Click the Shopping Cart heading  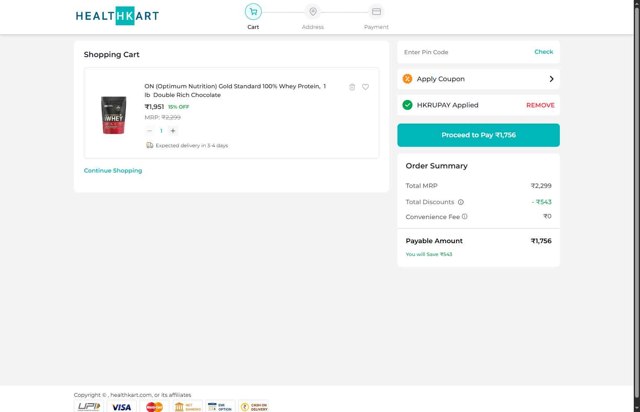tap(111, 55)
